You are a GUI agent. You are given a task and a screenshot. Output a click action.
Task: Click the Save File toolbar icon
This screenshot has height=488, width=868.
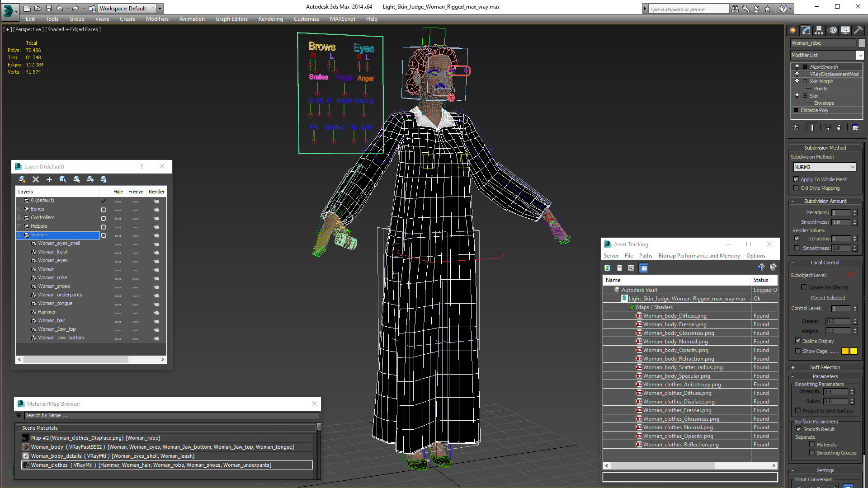(48, 8)
